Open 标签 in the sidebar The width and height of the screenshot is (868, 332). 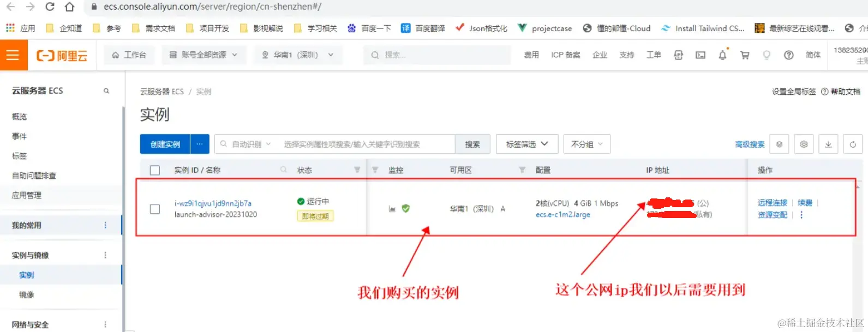tap(20, 156)
